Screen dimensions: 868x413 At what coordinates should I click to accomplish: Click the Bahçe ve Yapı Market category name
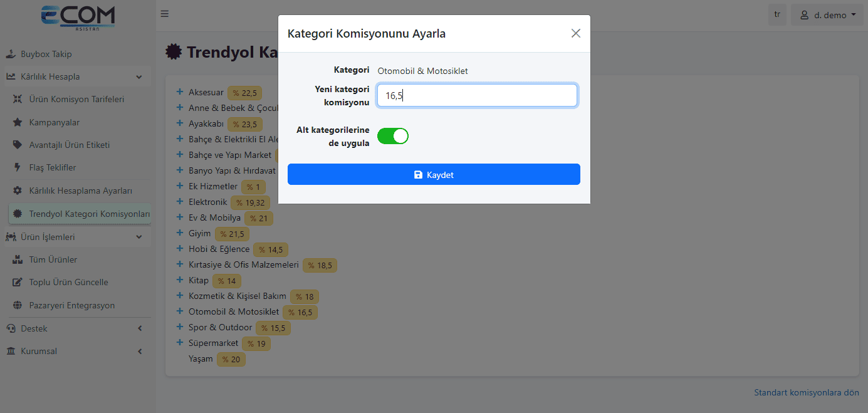click(x=230, y=155)
